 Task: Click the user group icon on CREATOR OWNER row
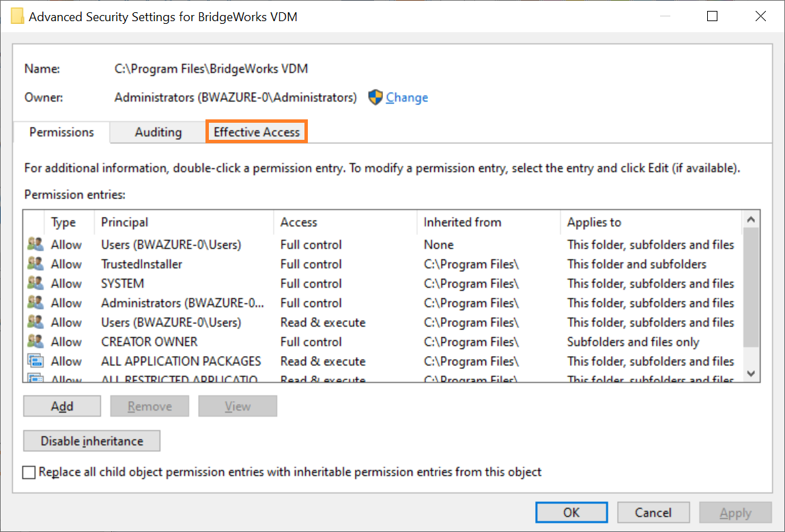(35, 342)
